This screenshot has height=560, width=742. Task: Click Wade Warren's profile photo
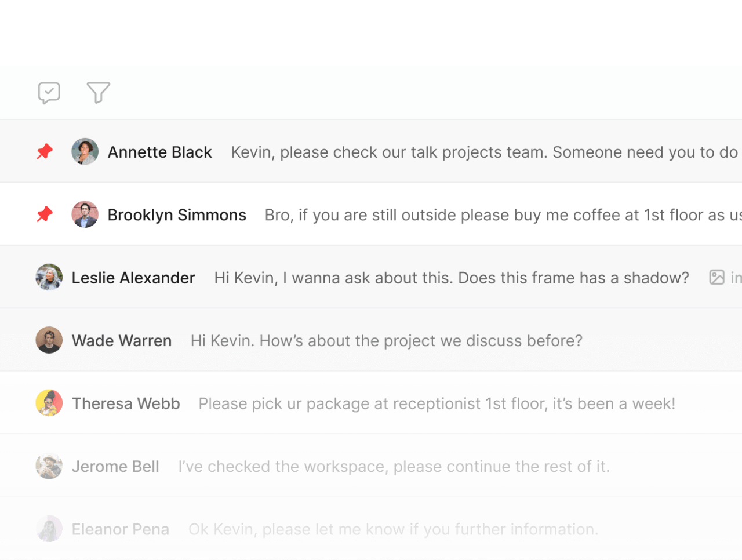click(49, 340)
